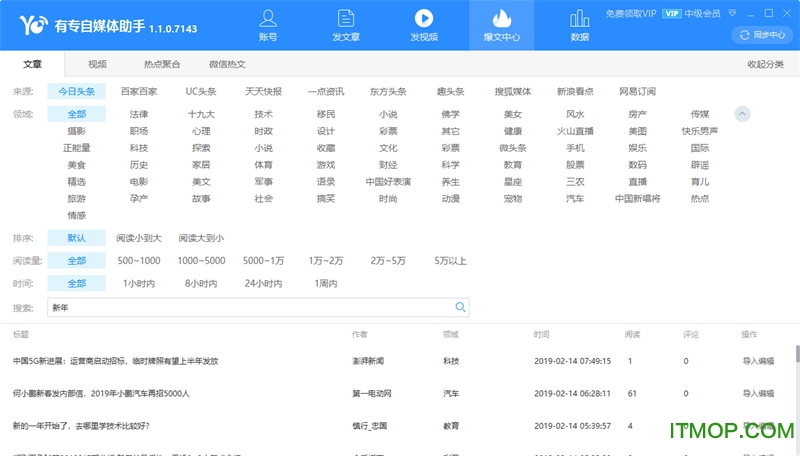Open article titled 新的一年开始了

(81, 426)
